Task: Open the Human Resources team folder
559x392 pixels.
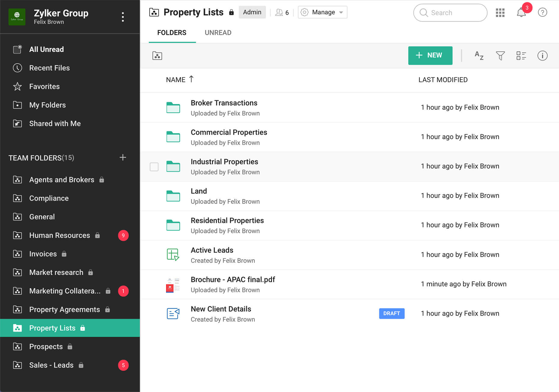Action: pos(60,235)
